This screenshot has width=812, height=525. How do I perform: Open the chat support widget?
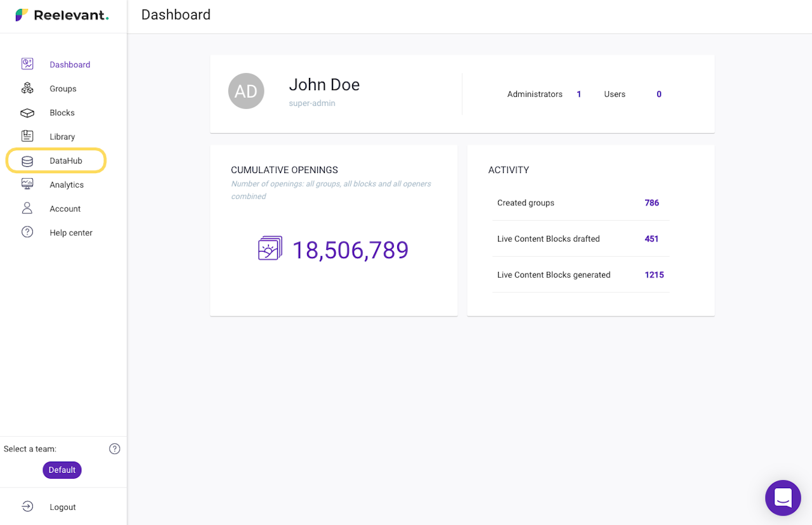(783, 498)
